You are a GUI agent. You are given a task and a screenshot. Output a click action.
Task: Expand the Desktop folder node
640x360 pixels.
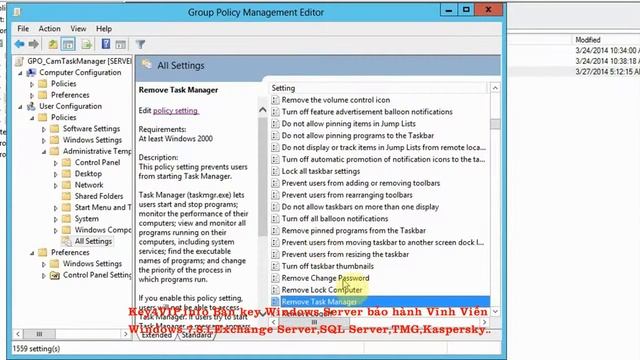(56, 174)
